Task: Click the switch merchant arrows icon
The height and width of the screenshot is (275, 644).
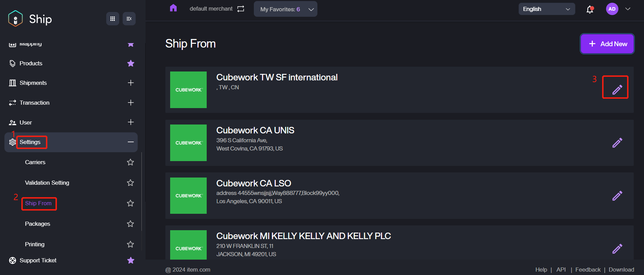Action: pos(241,9)
